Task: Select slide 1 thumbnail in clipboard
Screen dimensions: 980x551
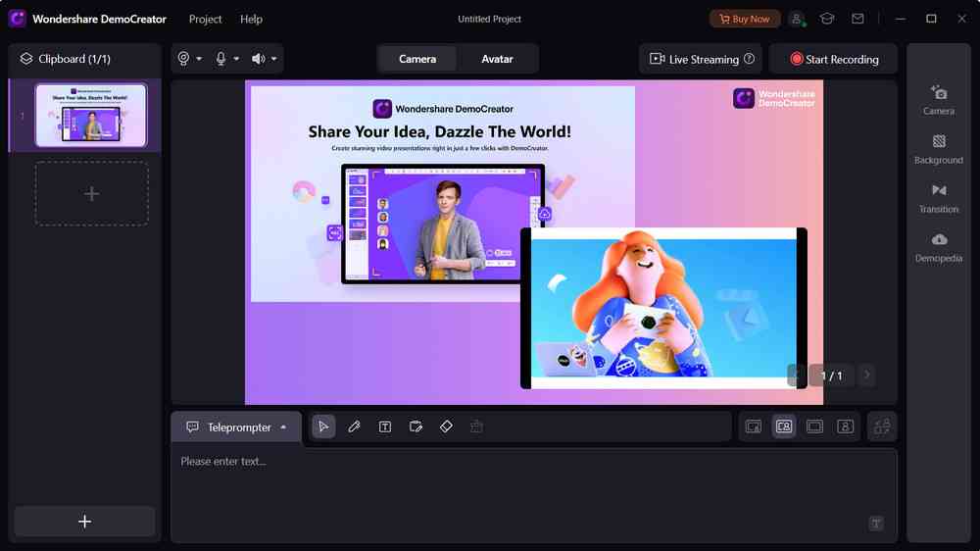Action: pos(91,115)
